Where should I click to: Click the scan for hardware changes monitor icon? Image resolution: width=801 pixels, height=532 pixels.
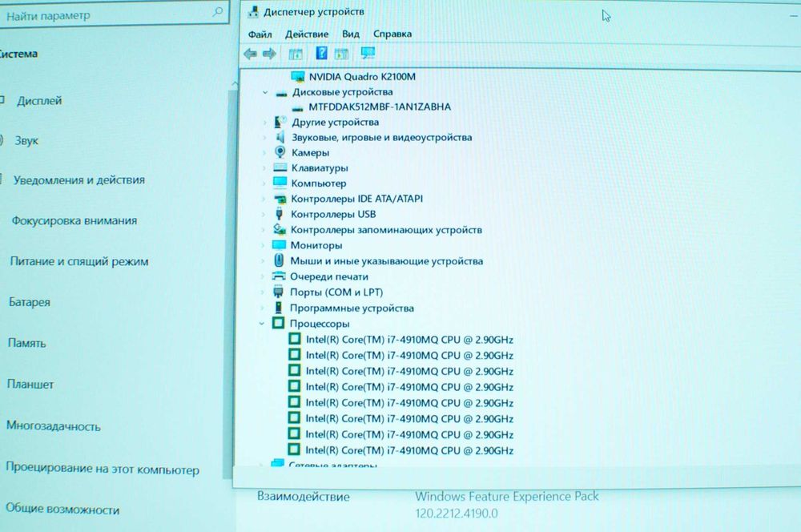coord(368,53)
